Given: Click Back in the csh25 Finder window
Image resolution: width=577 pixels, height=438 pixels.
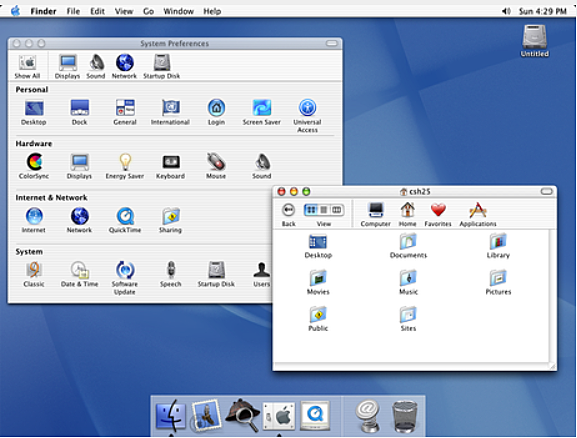Looking at the screenshot, I should (x=288, y=215).
